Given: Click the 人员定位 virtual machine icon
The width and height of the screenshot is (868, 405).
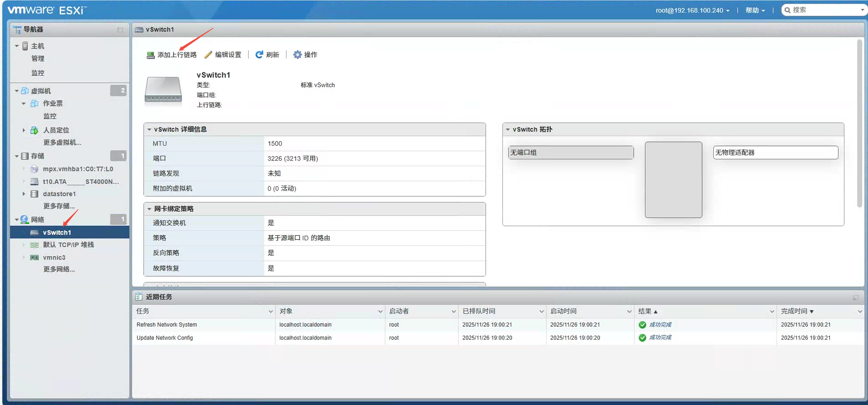Looking at the screenshot, I should (34, 130).
